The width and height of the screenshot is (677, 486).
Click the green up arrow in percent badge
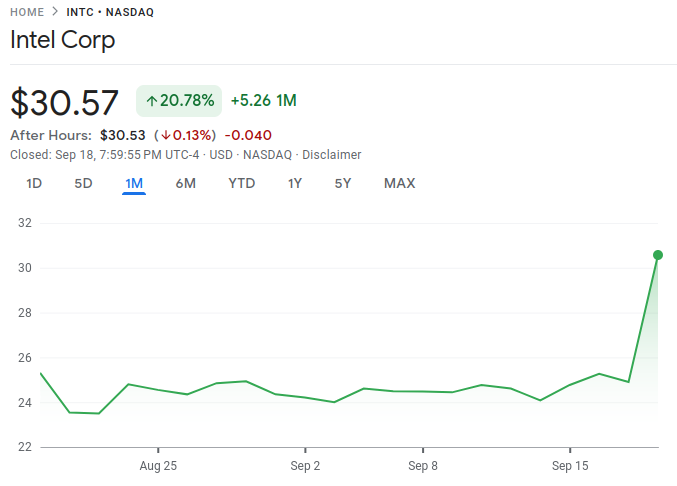[152, 101]
